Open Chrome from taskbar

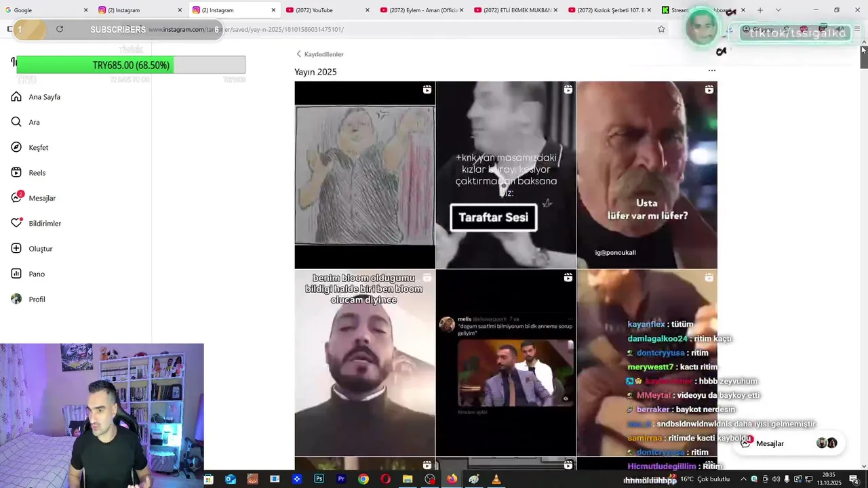[363, 479]
